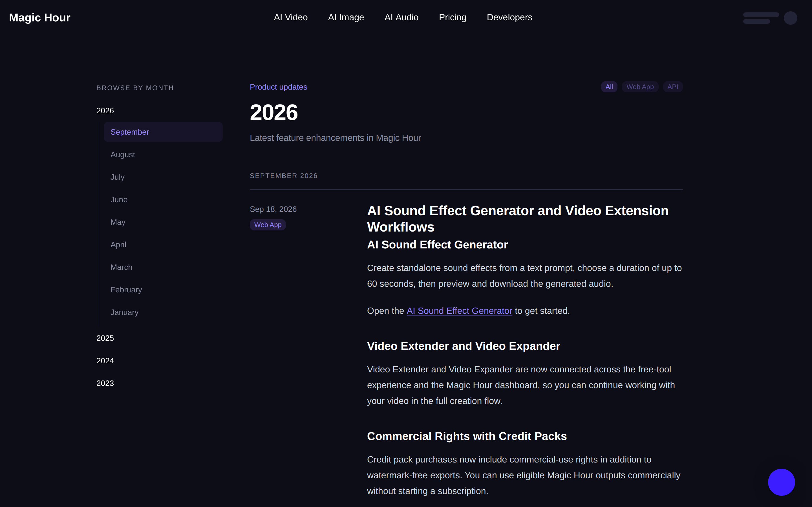This screenshot has height=507, width=812.
Task: Expand the 2025 year in sidebar
Action: click(105, 338)
